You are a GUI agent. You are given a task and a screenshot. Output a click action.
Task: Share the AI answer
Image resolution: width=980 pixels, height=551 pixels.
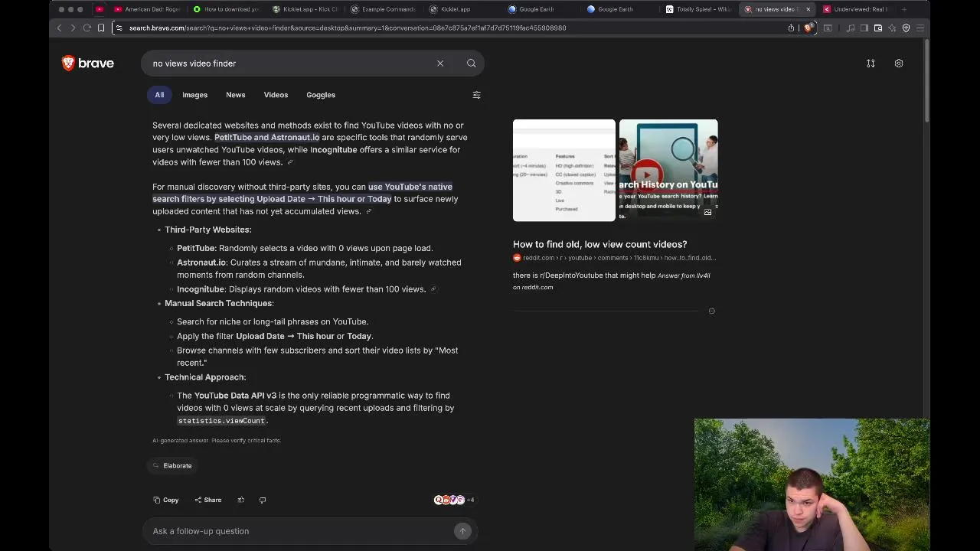[x=207, y=500]
